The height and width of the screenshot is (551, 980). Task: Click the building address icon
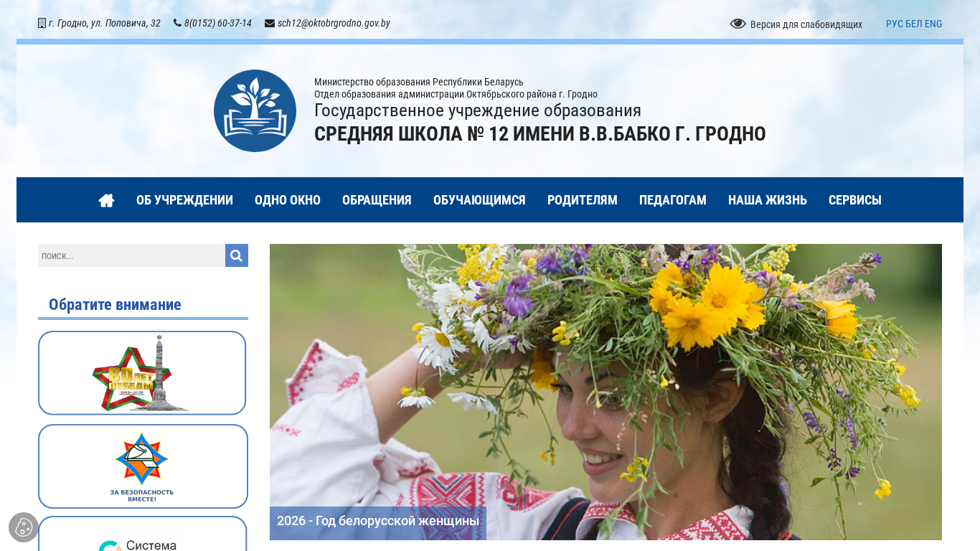(x=42, y=23)
